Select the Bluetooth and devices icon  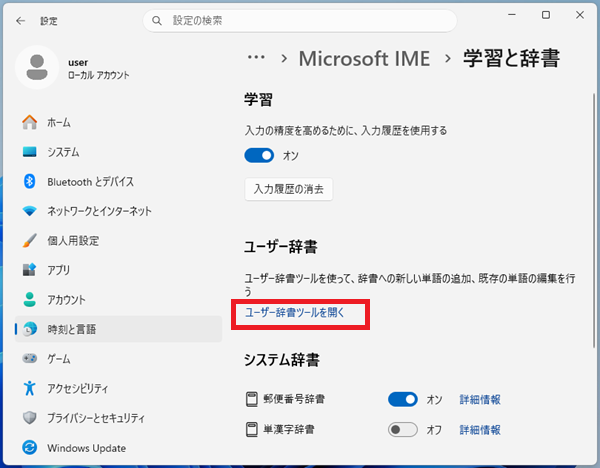(x=29, y=182)
